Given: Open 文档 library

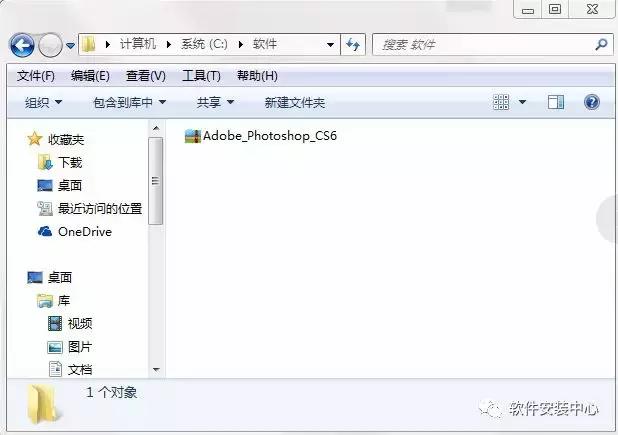Looking at the screenshot, I should click(80, 370).
